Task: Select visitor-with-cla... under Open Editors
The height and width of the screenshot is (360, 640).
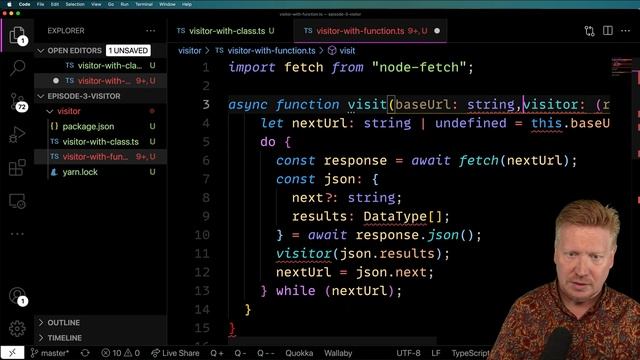Action: (100, 66)
